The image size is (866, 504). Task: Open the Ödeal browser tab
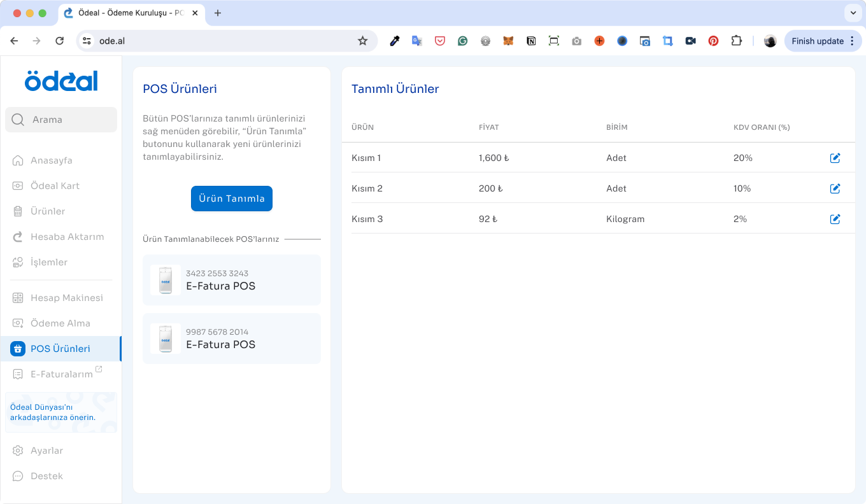click(x=132, y=13)
